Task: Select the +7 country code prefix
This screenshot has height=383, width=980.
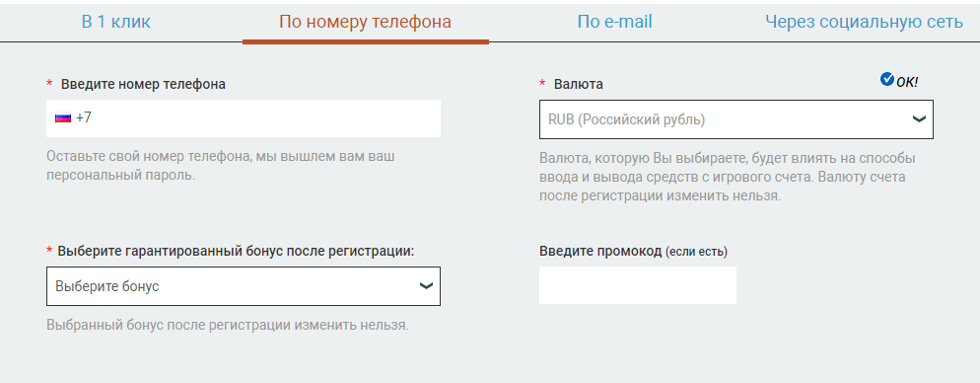Action: pyautogui.click(x=84, y=117)
